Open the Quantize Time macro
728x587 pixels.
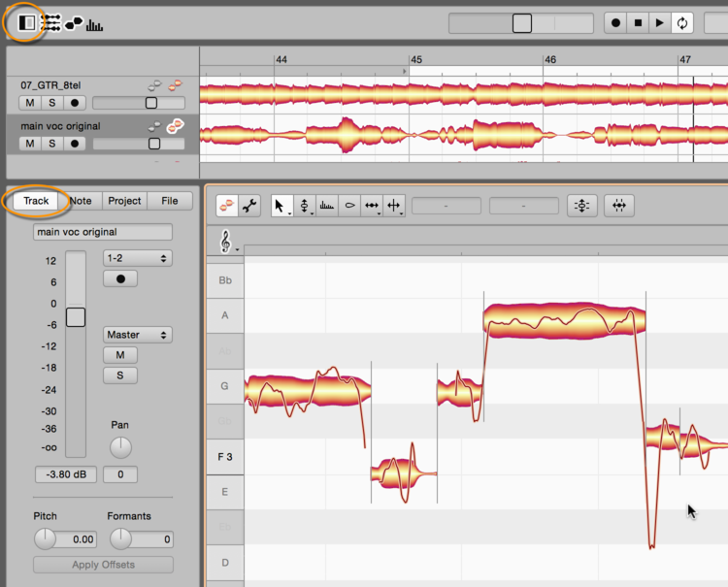(x=620, y=206)
